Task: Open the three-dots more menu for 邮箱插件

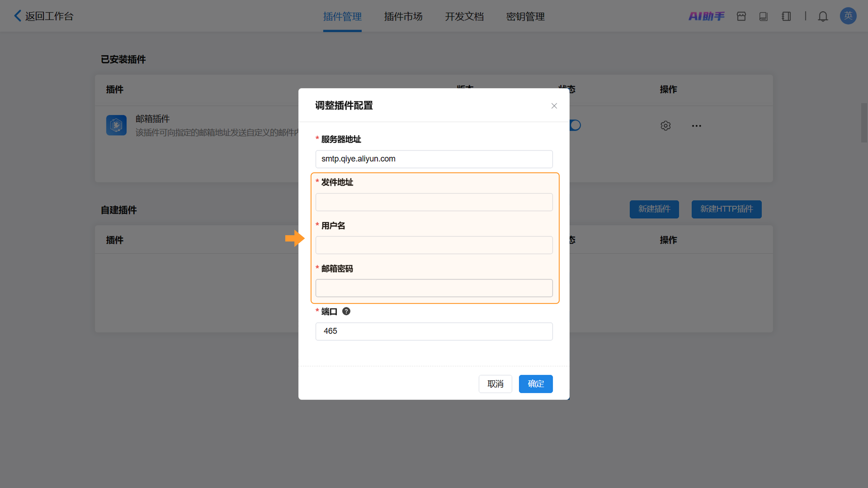Action: click(x=696, y=126)
